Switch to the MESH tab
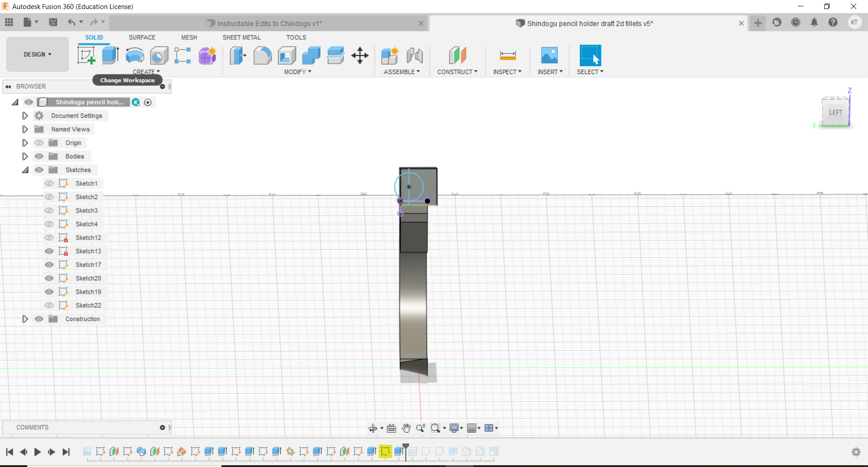 [189, 37]
